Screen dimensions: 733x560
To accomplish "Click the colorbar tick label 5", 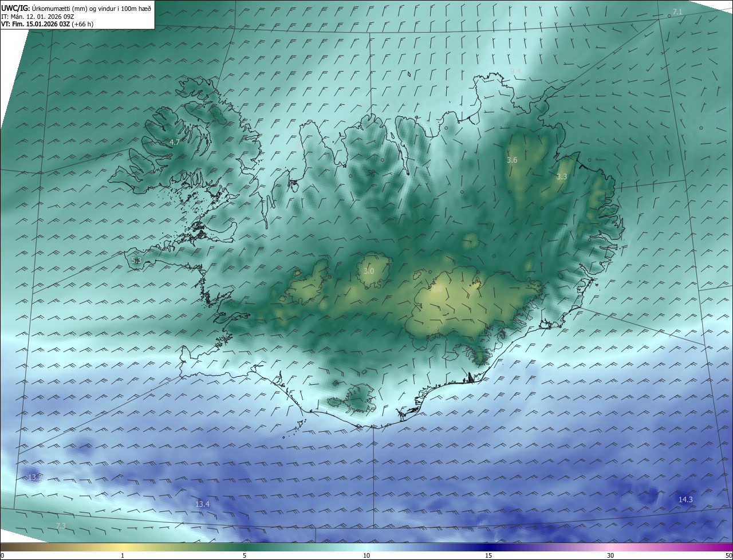I will [245, 555].
